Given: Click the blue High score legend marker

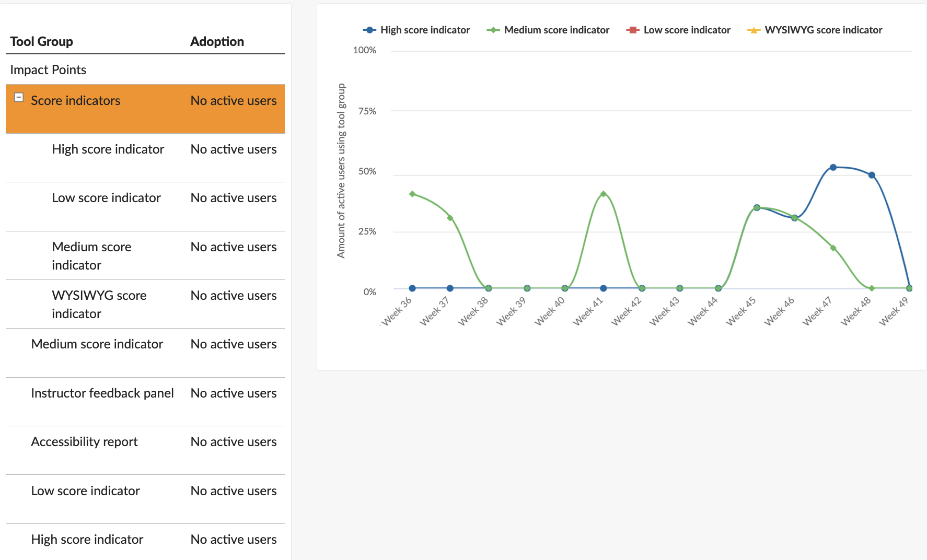Looking at the screenshot, I should click(369, 30).
